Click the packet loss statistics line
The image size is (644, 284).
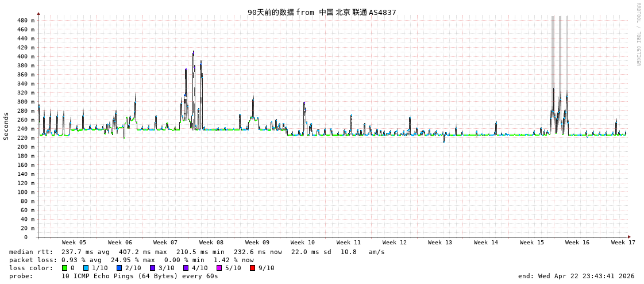pyautogui.click(x=132, y=260)
